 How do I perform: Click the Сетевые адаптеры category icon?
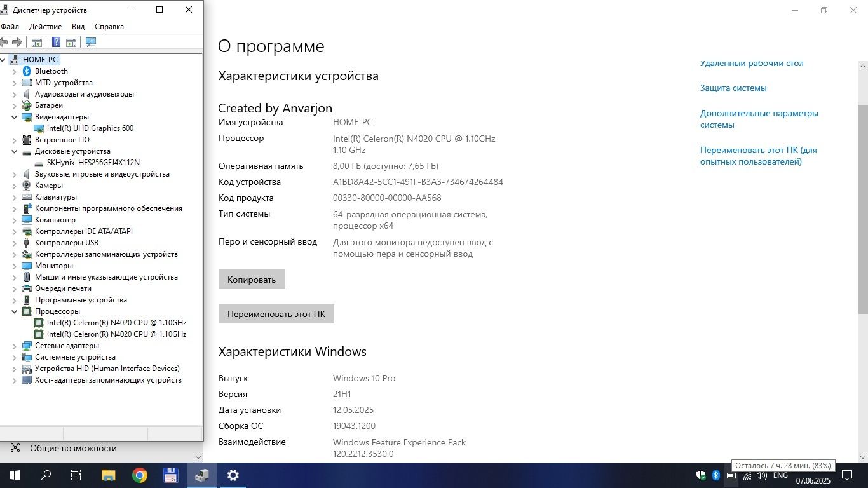27,346
